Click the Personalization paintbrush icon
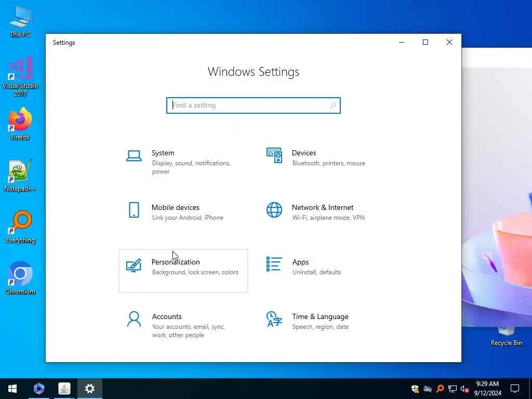 coord(134,265)
